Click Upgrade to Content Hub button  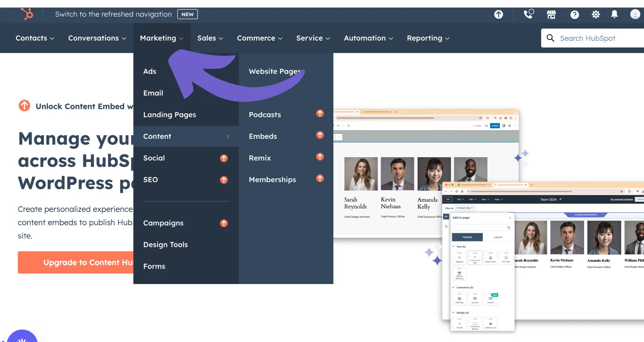[76, 262]
